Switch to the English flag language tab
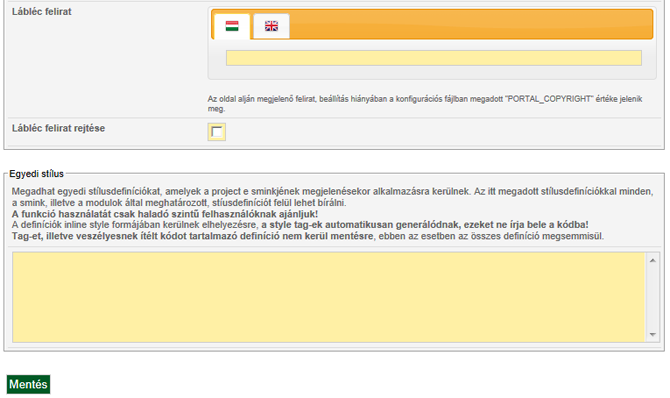This screenshot has height=398, width=670. pos(271,27)
